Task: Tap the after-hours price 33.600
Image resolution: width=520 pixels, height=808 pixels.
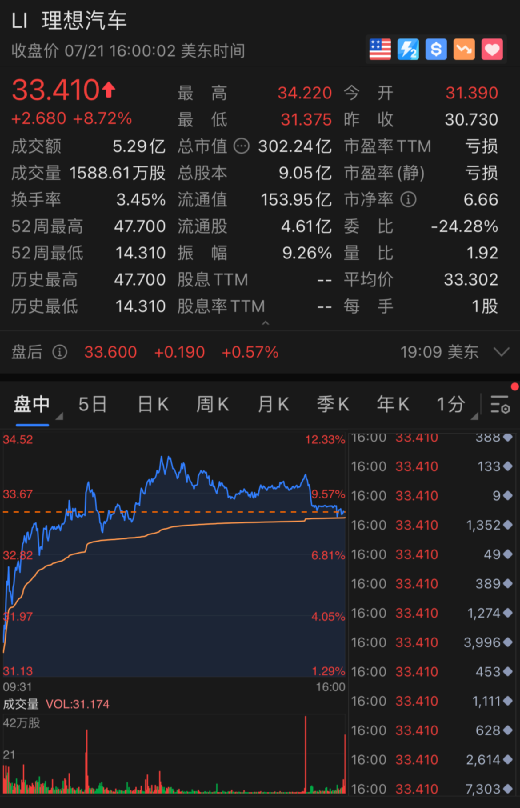Action: 110,352
